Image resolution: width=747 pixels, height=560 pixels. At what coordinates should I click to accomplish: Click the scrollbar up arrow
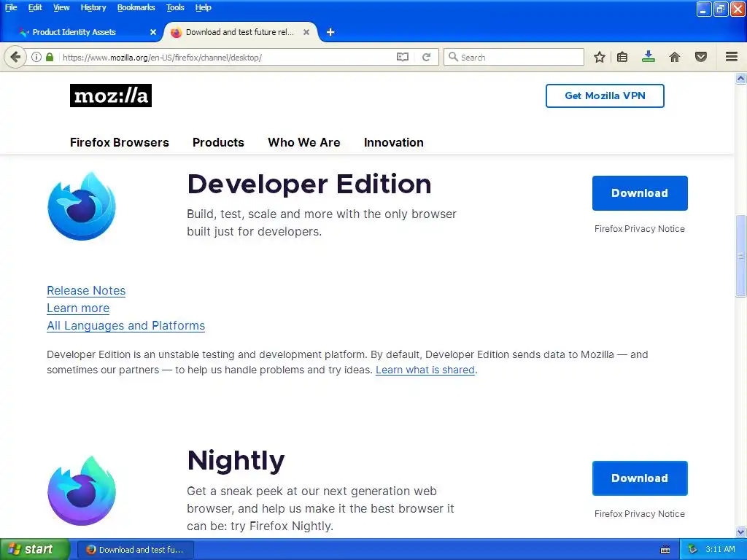tap(741, 79)
